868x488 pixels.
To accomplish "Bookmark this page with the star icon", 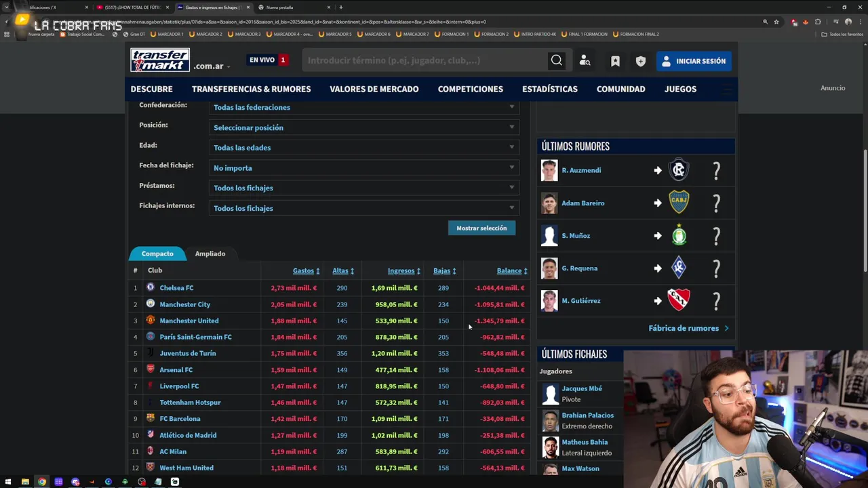I will click(x=776, y=22).
